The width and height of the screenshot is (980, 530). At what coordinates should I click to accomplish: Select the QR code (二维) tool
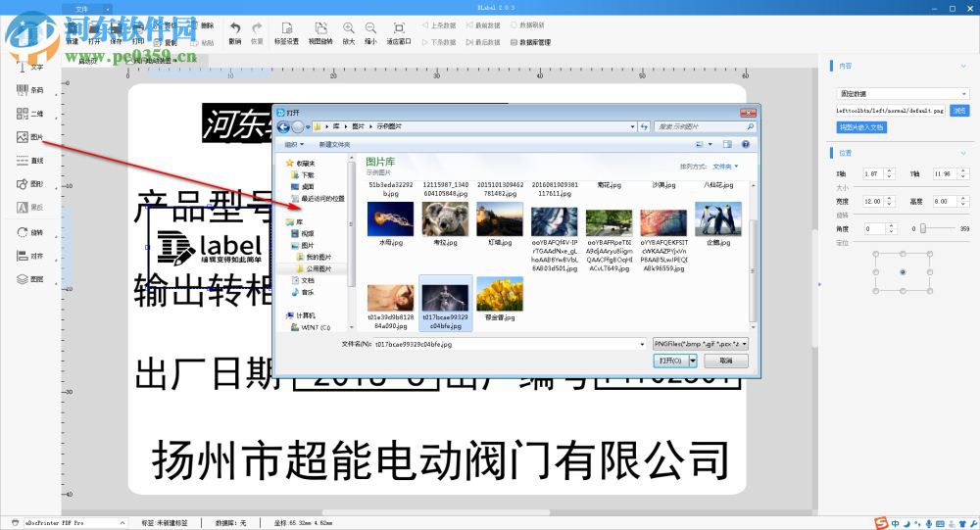pyautogui.click(x=29, y=113)
